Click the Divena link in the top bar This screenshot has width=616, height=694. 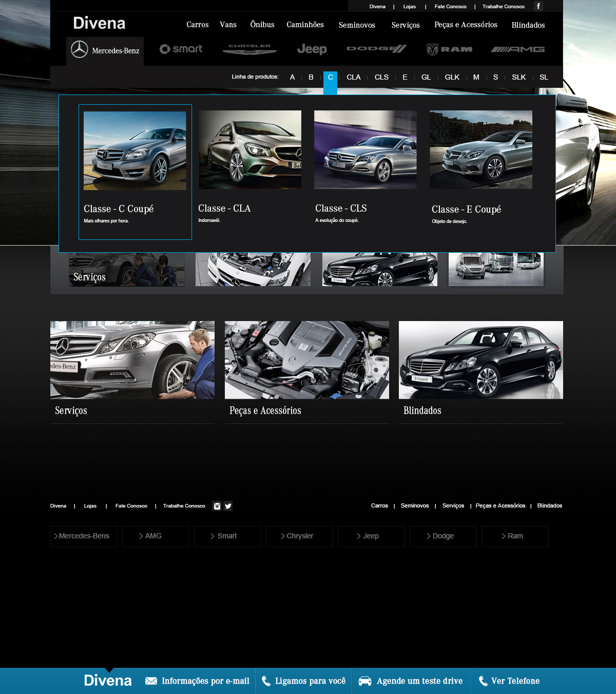tap(377, 7)
